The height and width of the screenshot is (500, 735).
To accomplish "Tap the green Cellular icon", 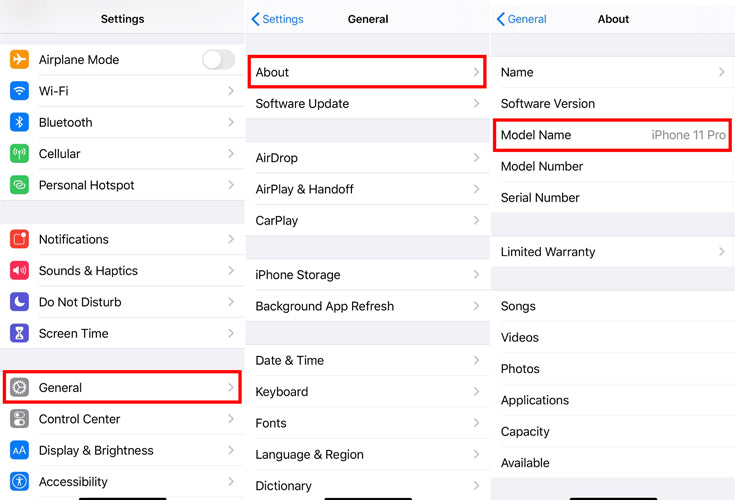I will pyautogui.click(x=20, y=154).
